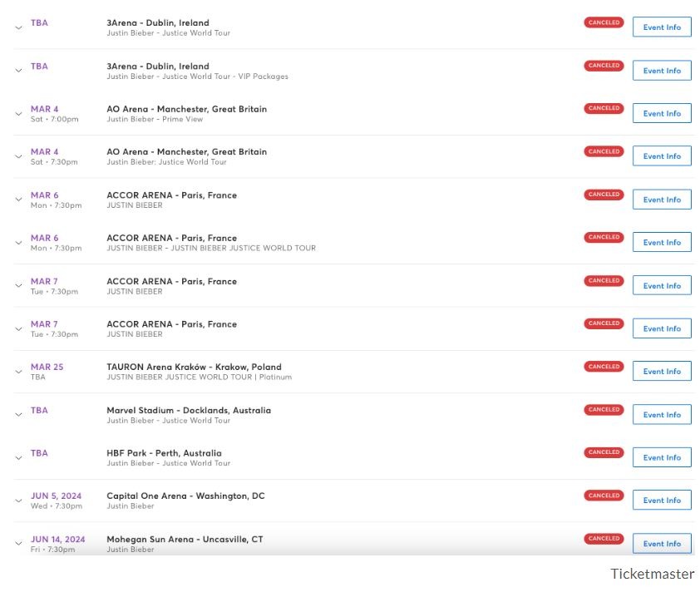Select the Mohegan Sun Arena - Uncasville, CT title
The width and height of the screenshot is (700, 592).
pyautogui.click(x=185, y=540)
